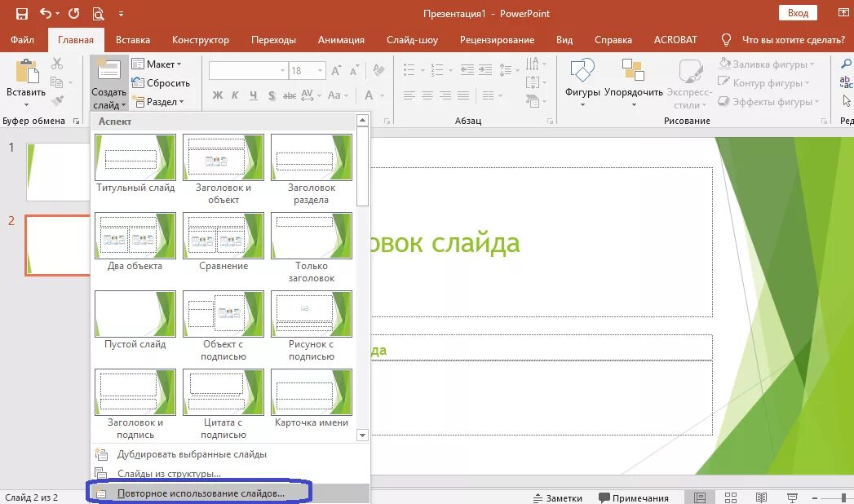Increase font size with the large A icon
Image resolution: width=854 pixels, height=504 pixels.
(336, 70)
